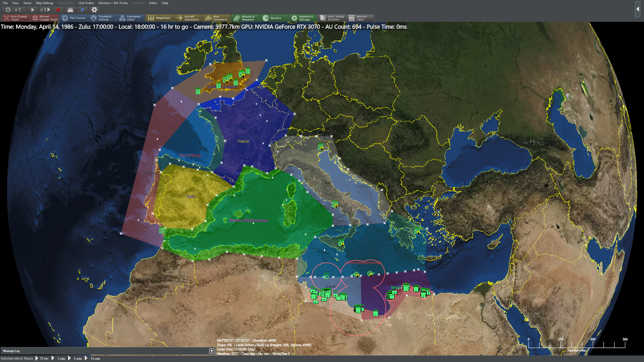Click the trapezoid map view toolbar icon
This screenshot has height=362, width=644.
tap(70, 10)
